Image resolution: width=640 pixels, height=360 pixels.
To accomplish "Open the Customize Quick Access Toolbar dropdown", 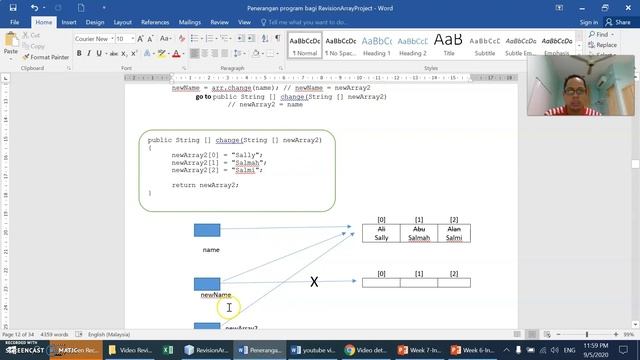I will [x=104, y=8].
